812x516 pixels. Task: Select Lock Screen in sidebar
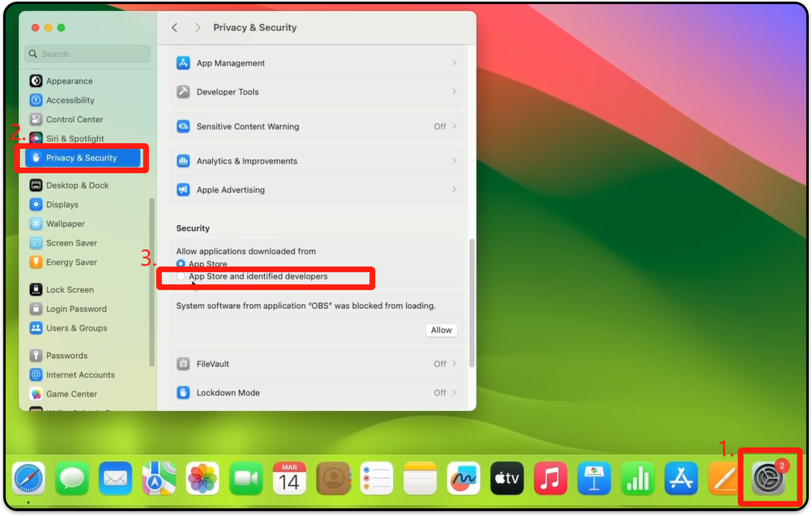click(70, 290)
